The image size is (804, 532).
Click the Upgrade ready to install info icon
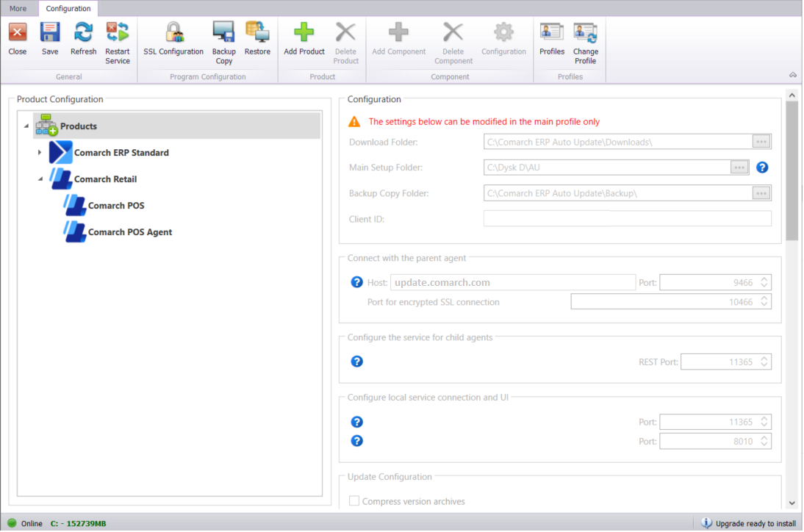point(706,523)
